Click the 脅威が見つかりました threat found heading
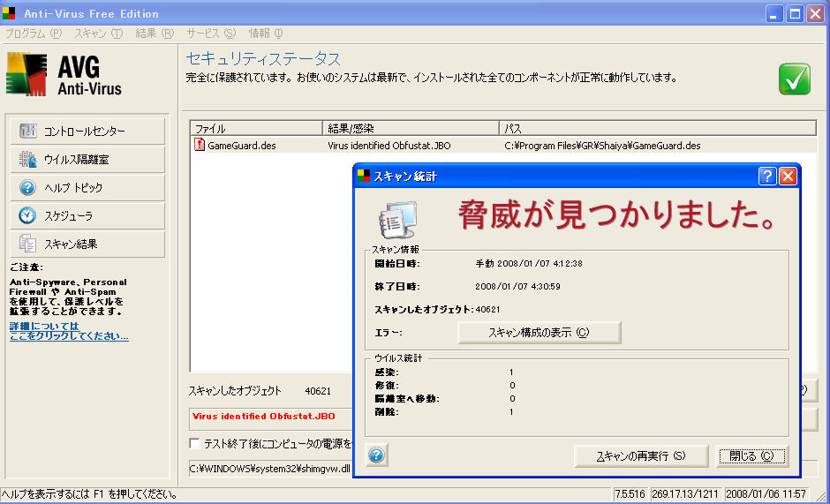Image resolution: width=830 pixels, height=504 pixels. pos(617,216)
